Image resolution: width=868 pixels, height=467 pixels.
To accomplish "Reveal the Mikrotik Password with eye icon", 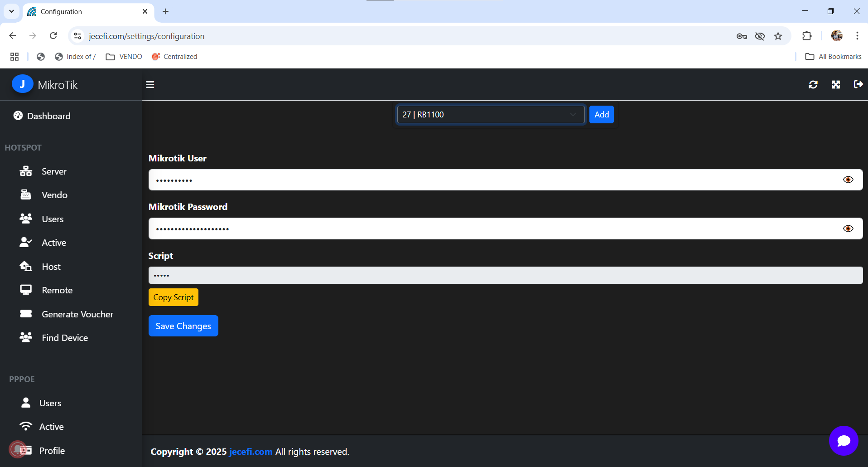I will (848, 229).
